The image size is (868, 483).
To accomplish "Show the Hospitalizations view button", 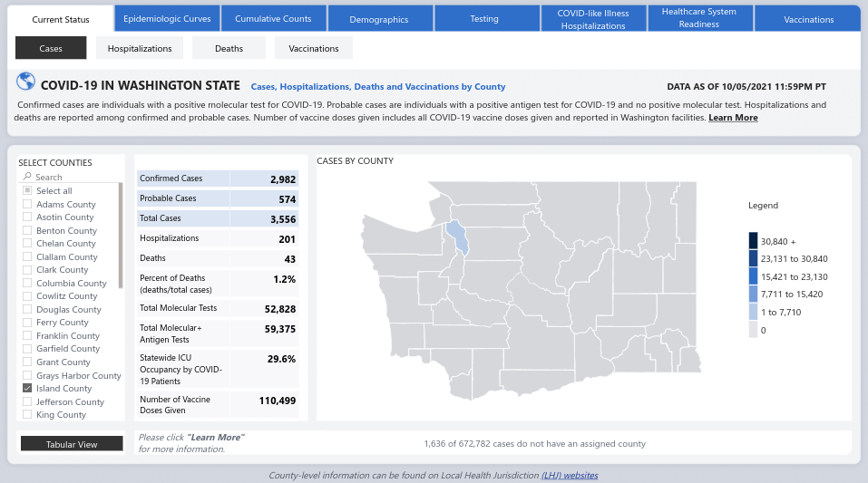I will point(140,48).
